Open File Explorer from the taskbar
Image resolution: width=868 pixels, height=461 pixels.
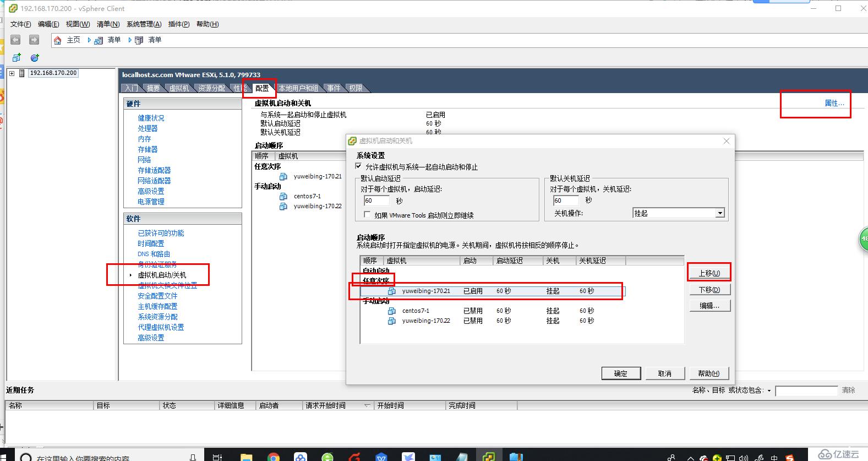246,457
